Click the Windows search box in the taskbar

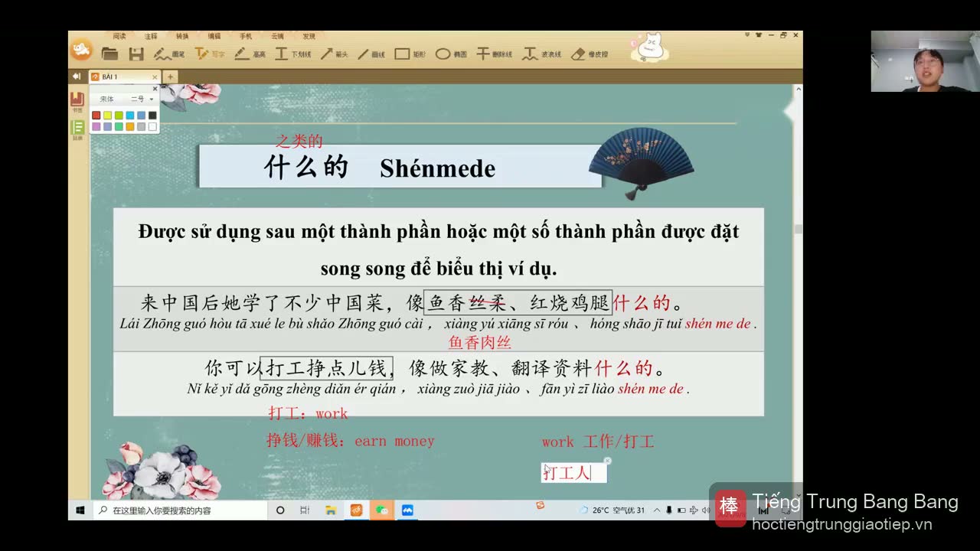180,510
